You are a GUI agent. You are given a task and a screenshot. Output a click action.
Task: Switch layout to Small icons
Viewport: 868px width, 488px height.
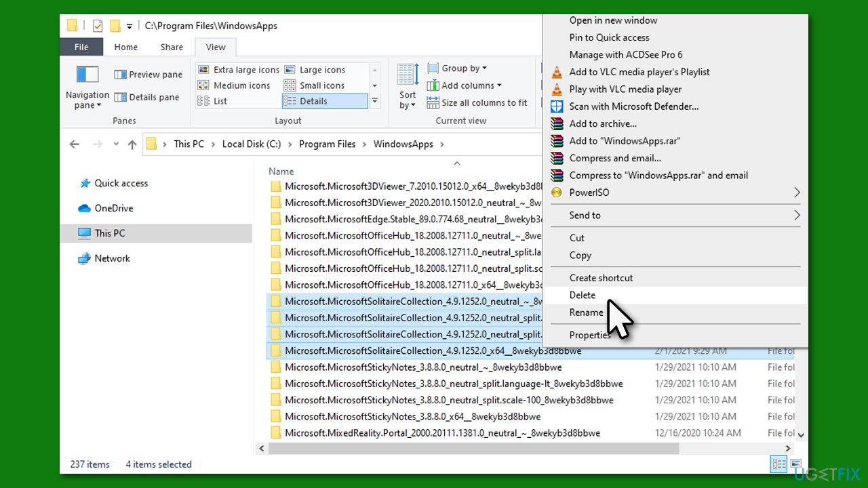click(315, 85)
